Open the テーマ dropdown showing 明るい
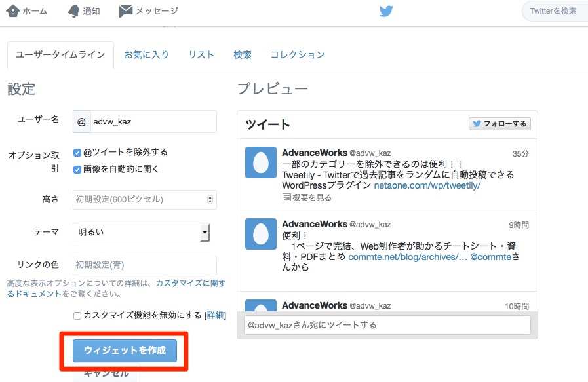The width and height of the screenshot is (588, 382). pos(142,233)
